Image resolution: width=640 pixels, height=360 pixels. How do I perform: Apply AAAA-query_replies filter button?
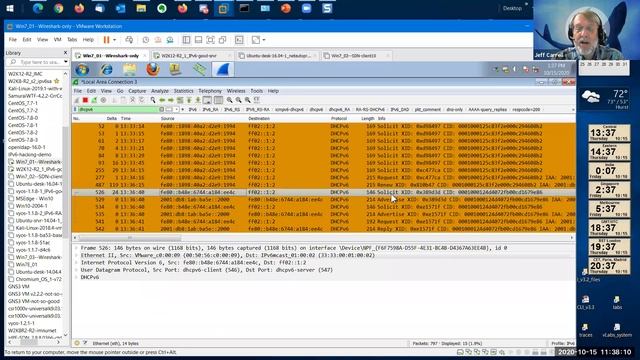[x=487, y=109]
